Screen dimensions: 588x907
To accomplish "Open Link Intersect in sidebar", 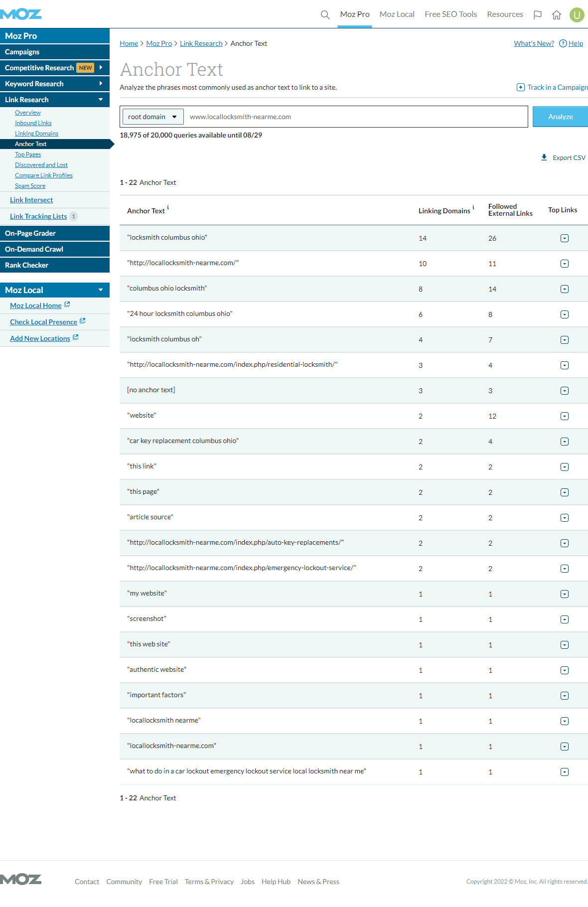I will 31,200.
